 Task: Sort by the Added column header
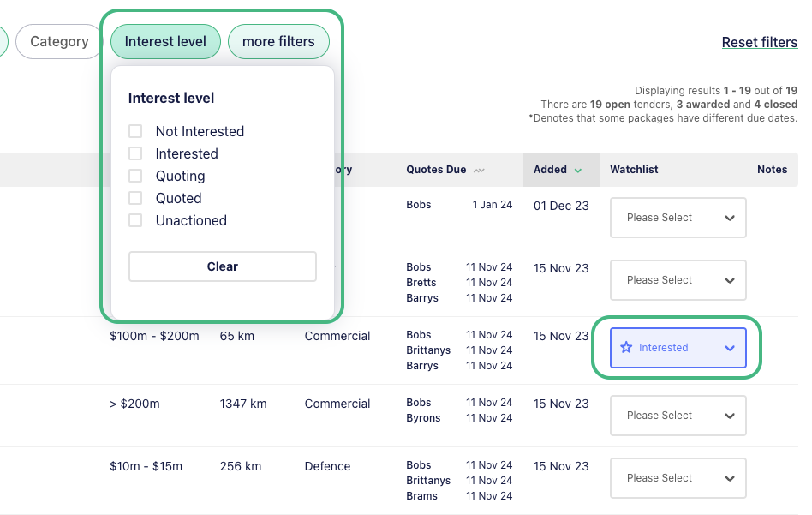(550, 170)
